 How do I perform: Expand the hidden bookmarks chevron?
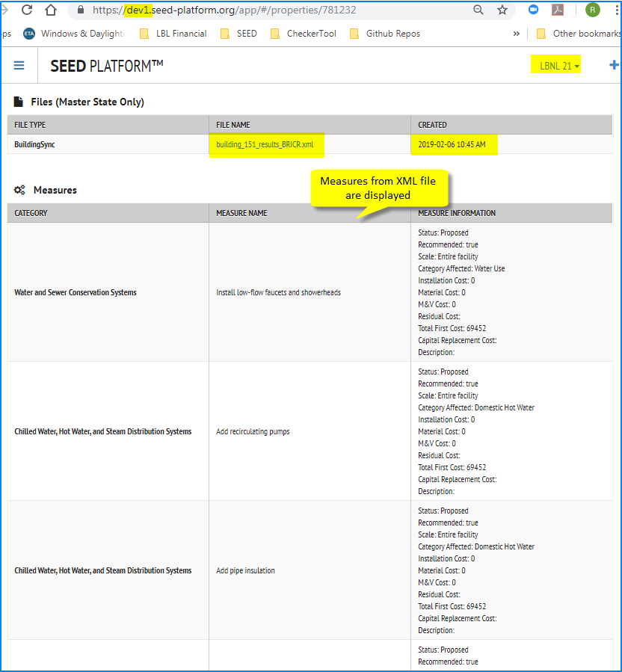tap(516, 33)
